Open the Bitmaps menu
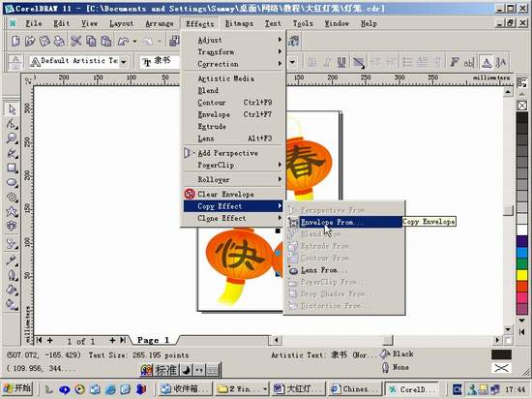The image size is (532, 399). click(239, 23)
